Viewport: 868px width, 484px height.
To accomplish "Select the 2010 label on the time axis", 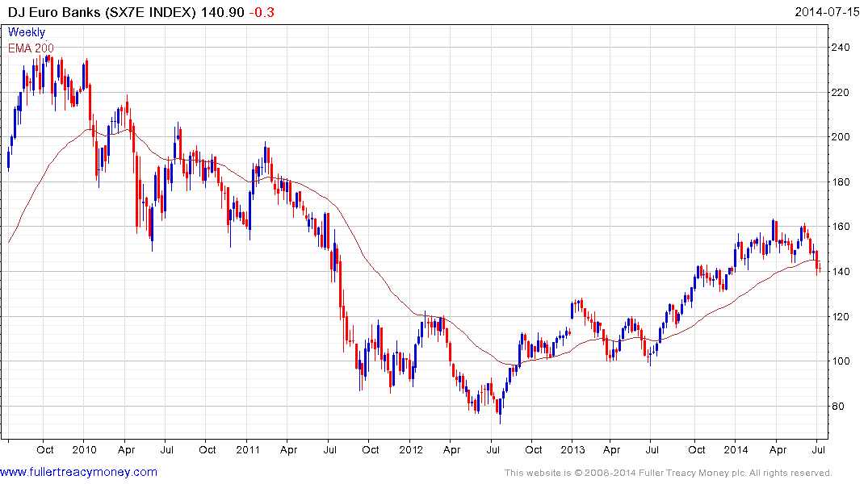I will (84, 449).
